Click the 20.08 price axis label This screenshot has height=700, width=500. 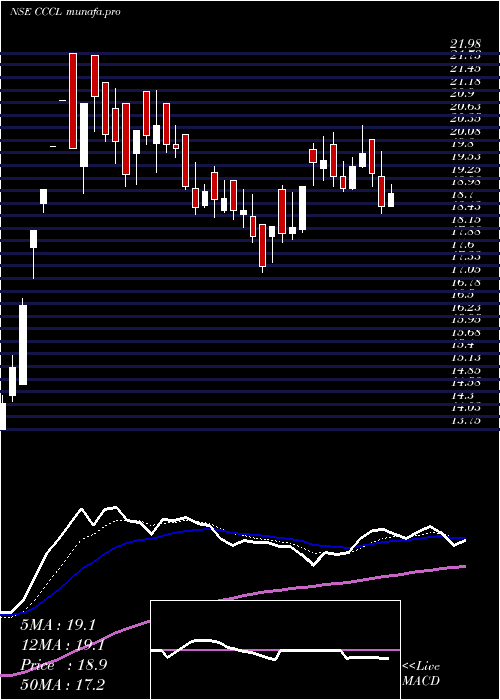coord(465,132)
